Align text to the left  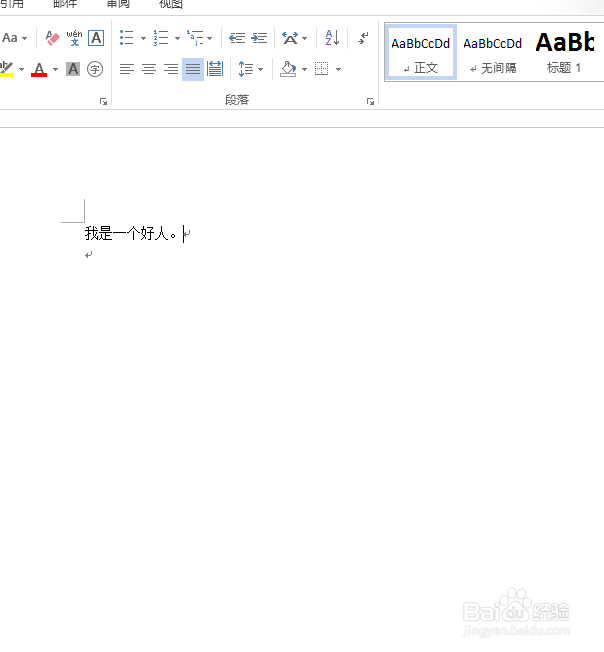coord(127,69)
